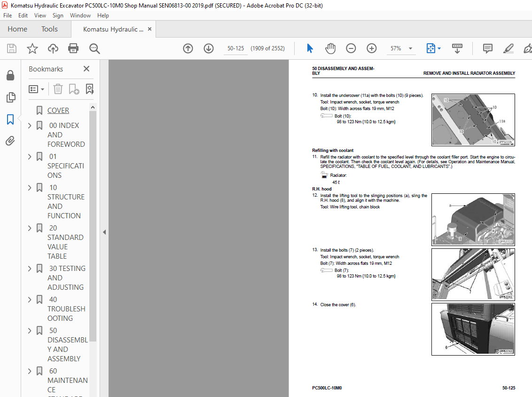Open Page Thumbnails panel icon
This screenshot has height=397, width=532.
(x=10, y=97)
